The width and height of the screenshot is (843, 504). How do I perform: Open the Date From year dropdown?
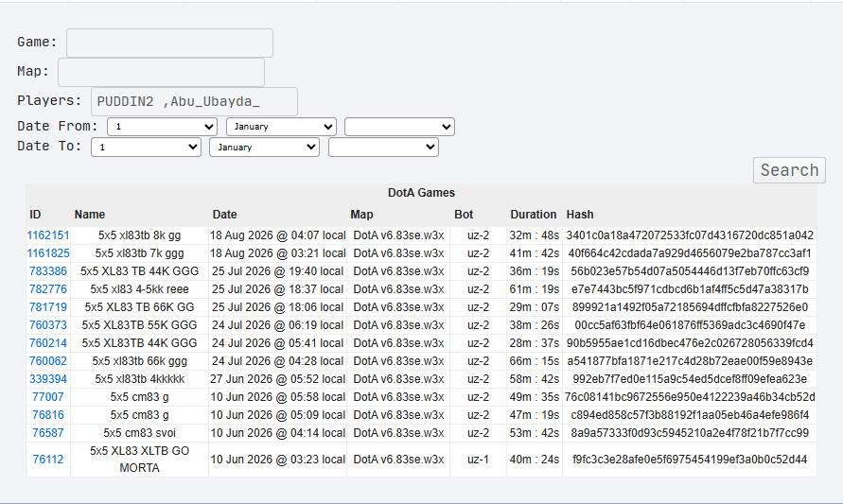tap(399, 127)
